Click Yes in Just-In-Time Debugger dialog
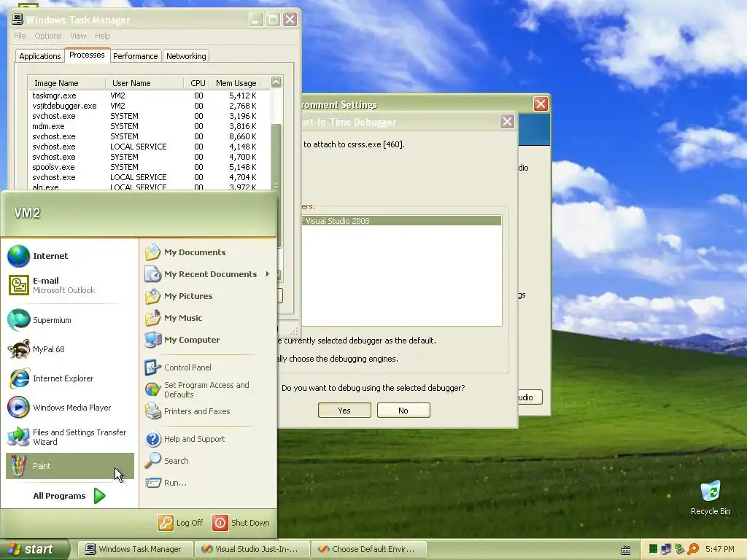This screenshot has height=560, width=747. [344, 411]
